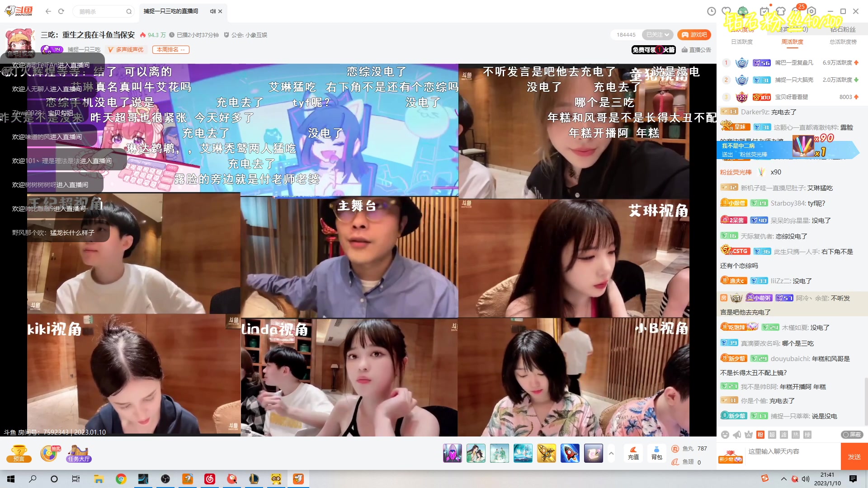Click the 充值 recharge icon
The image size is (868, 488).
pos(633,453)
